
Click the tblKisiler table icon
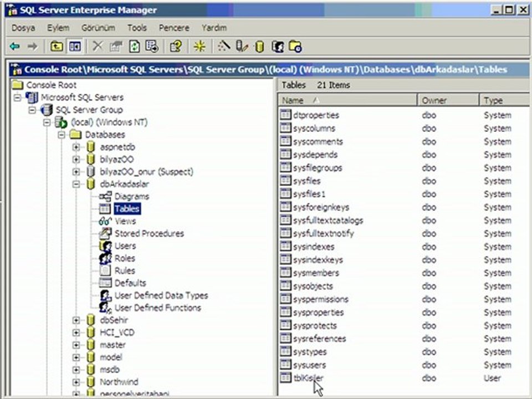(x=286, y=377)
